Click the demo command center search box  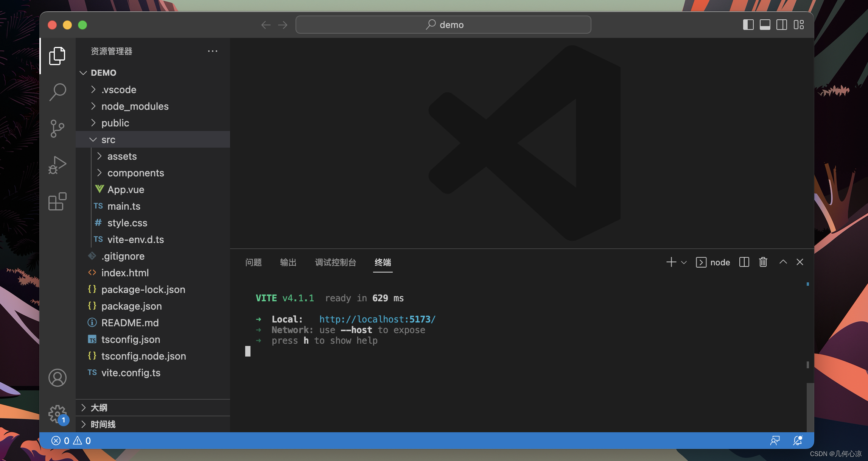tap(443, 25)
